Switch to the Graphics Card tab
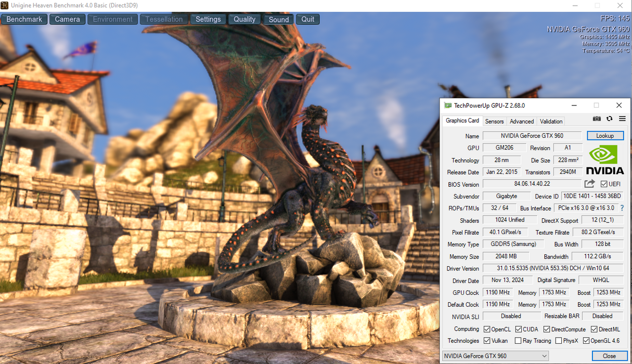Image resolution: width=632 pixels, height=364 pixels. coord(462,121)
